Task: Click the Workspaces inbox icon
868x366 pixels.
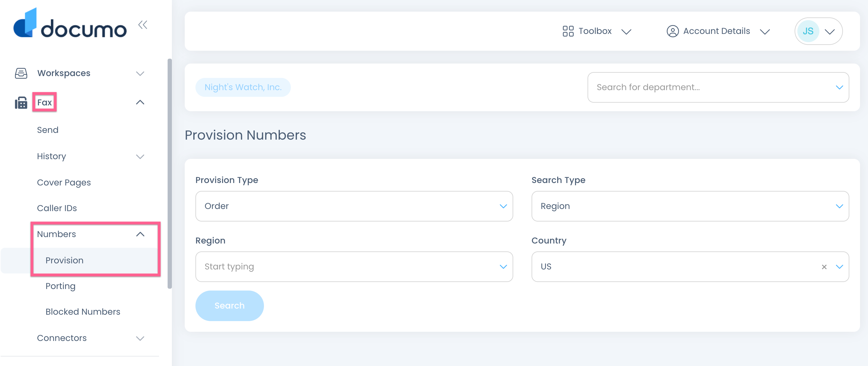Action: (20, 73)
